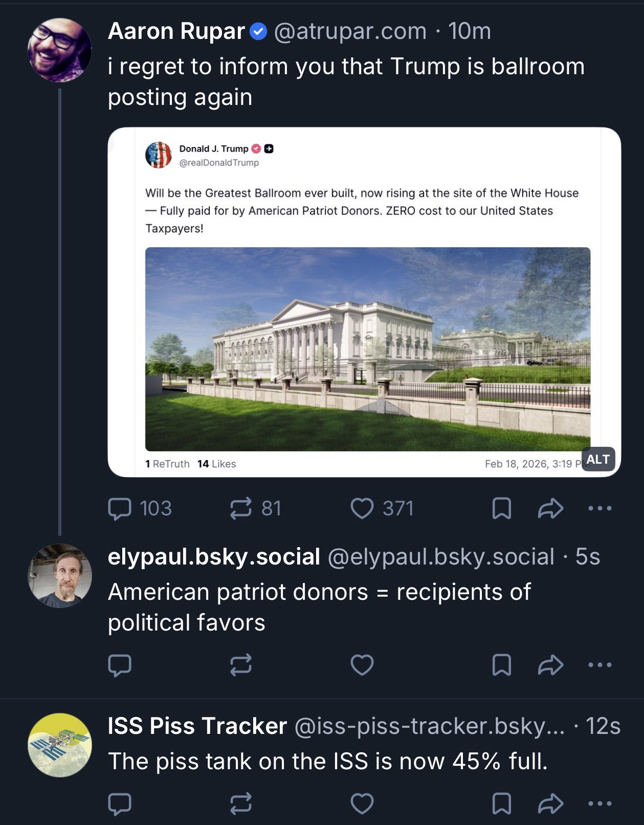The width and height of the screenshot is (644, 825).
Task: Open more options on Aaron Rupar's post
Action: point(599,509)
